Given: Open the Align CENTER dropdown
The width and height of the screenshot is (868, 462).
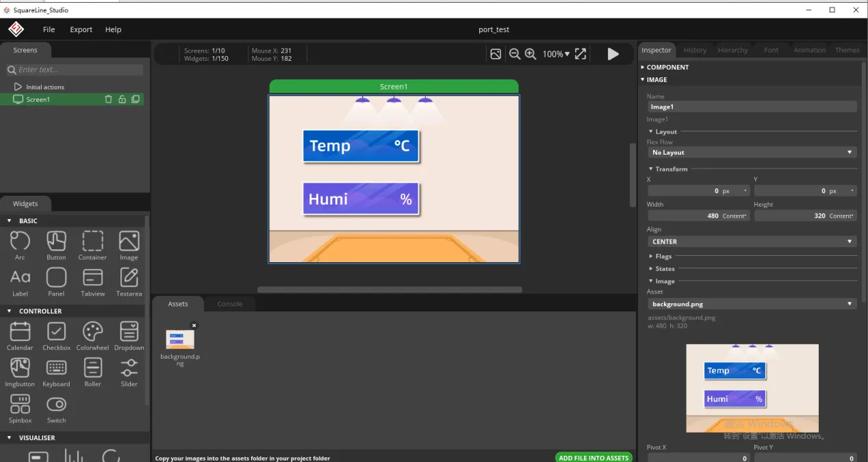Looking at the screenshot, I should [x=752, y=242].
